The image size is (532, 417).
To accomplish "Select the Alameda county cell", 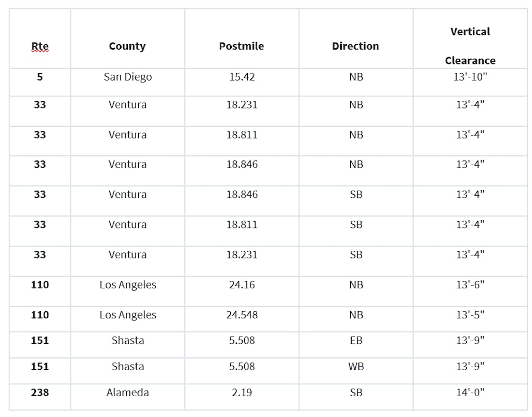I will [x=128, y=393].
